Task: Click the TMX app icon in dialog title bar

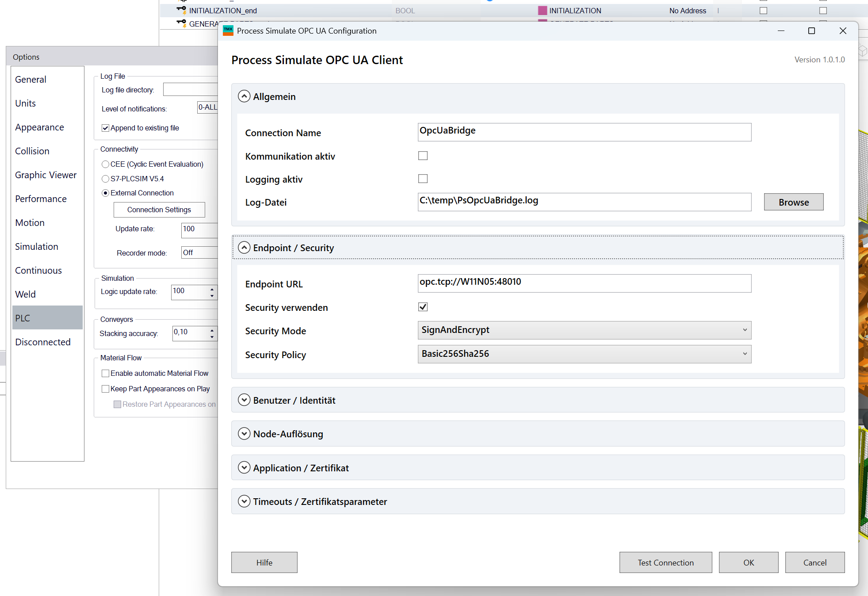Action: coord(228,31)
